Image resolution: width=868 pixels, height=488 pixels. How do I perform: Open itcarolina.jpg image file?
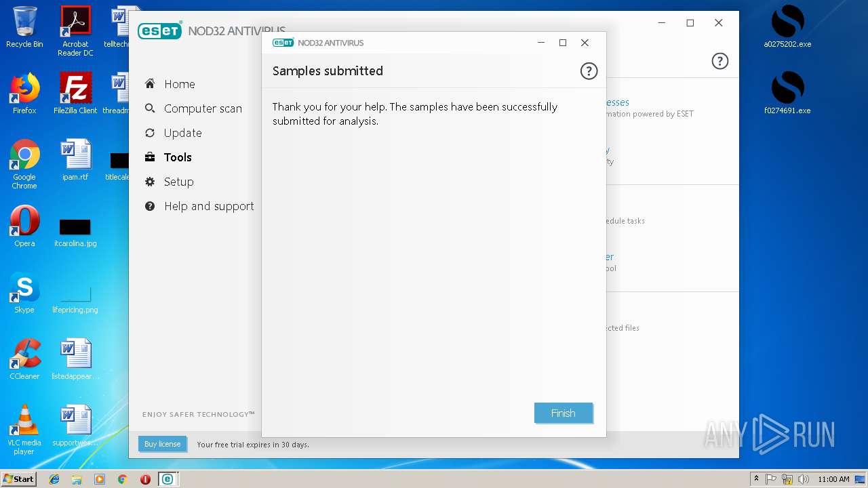[x=75, y=232]
